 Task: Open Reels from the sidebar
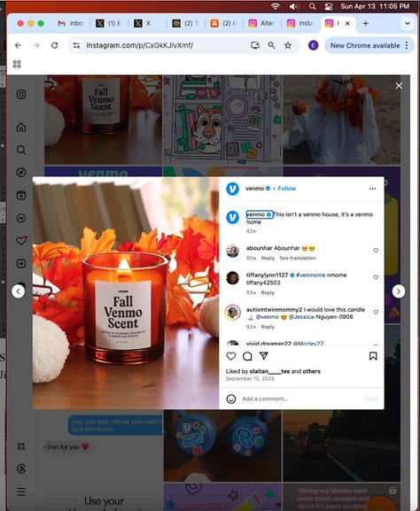(x=21, y=195)
